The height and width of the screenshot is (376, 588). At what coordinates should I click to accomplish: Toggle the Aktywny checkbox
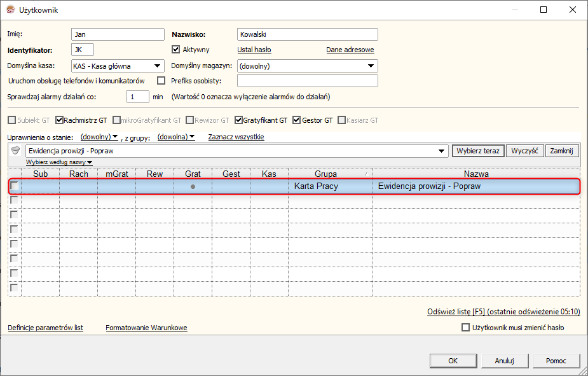pos(177,50)
